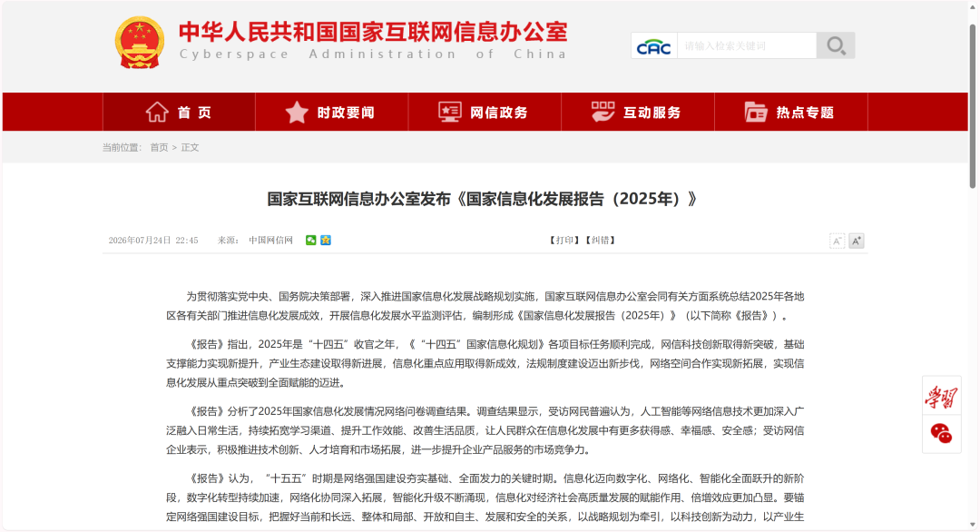Share article via yellow star Qzone icon
Viewport: 980px width, 532px height.
tap(326, 240)
